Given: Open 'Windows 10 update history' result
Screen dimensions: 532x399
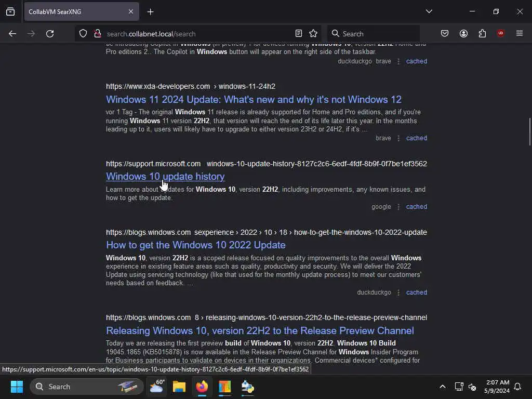Looking at the screenshot, I should point(165,177).
